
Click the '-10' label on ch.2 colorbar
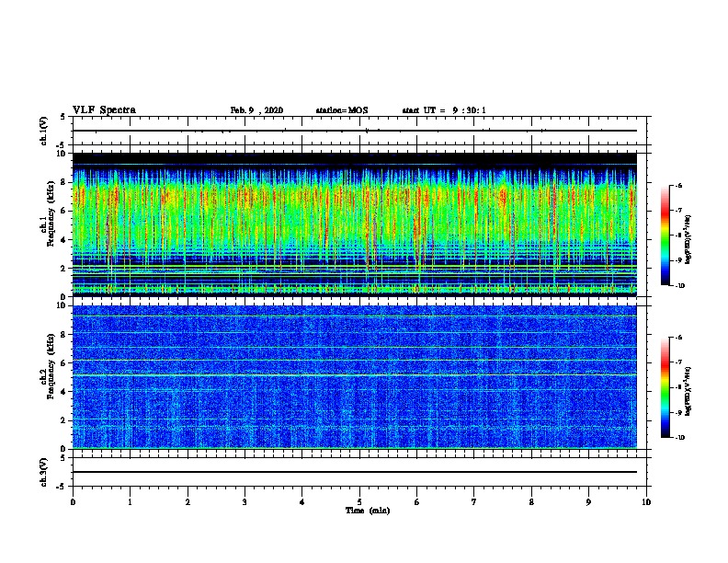(679, 438)
